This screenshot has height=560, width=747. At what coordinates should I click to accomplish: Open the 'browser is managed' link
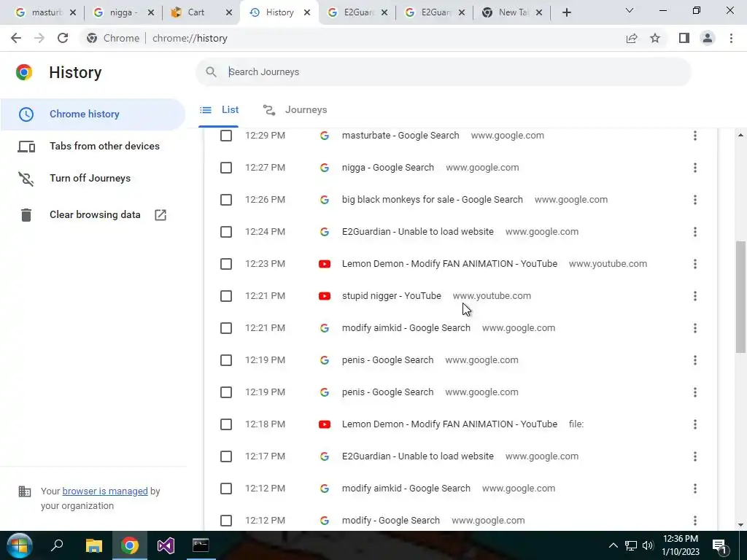point(105,491)
